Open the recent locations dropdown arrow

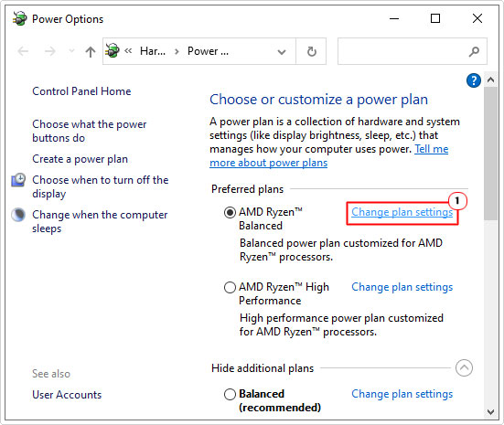click(x=71, y=51)
